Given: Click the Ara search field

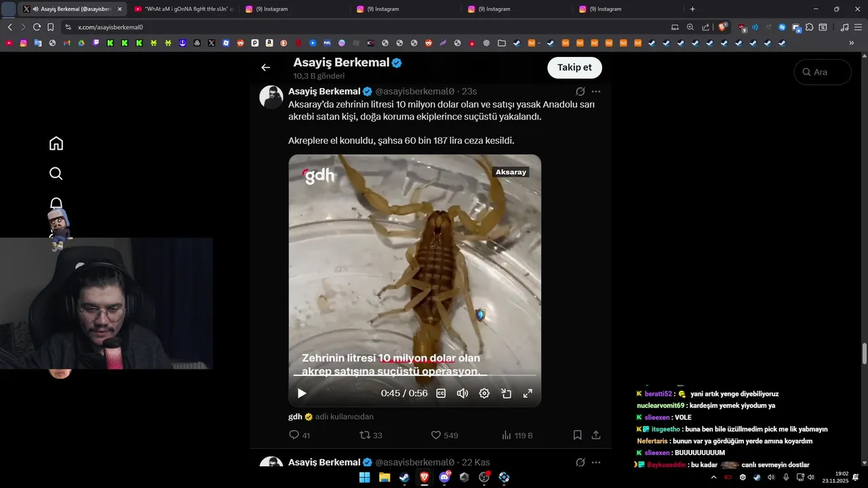Looking at the screenshot, I should click(x=823, y=72).
